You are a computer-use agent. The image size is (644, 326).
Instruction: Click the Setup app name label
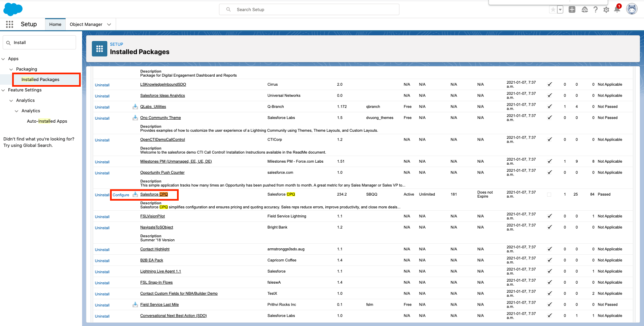29,24
